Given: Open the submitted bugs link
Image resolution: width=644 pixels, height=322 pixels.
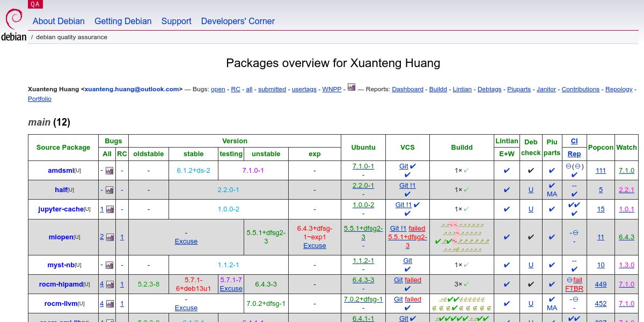Looking at the screenshot, I should (x=272, y=89).
